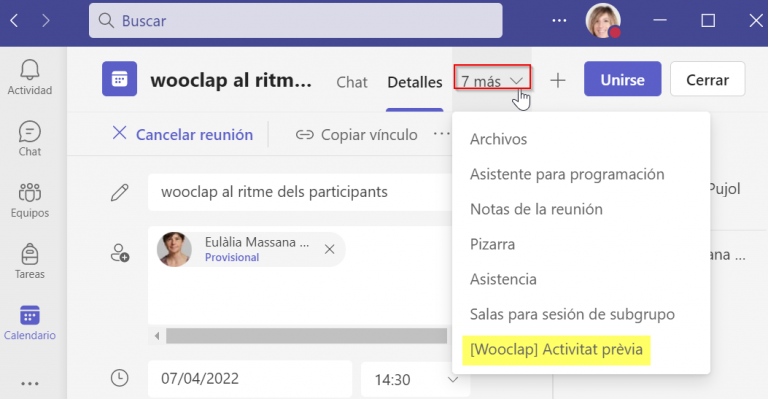The height and width of the screenshot is (399, 768).
Task: Click the add attendees person icon
Action: (120, 253)
